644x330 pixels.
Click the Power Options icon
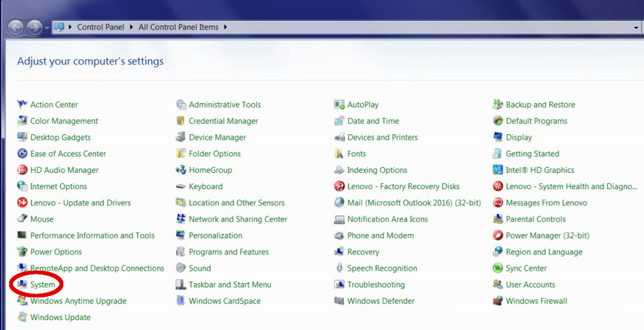22,252
